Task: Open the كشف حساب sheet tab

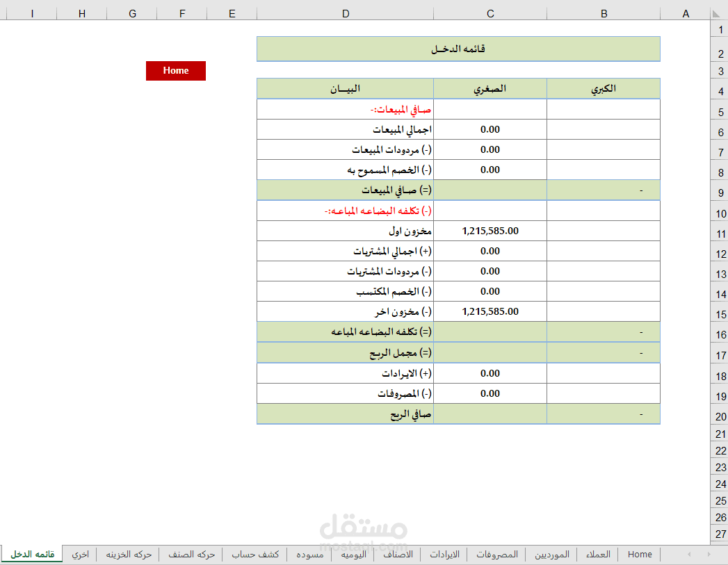Action: (x=255, y=555)
